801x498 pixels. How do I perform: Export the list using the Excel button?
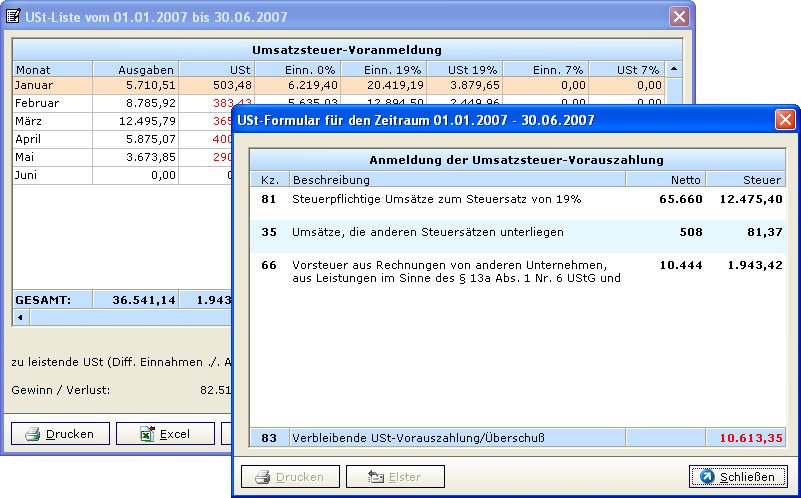(165, 434)
